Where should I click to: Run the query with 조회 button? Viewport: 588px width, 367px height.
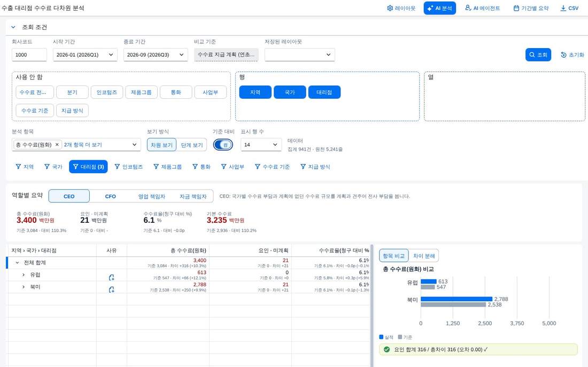point(538,54)
